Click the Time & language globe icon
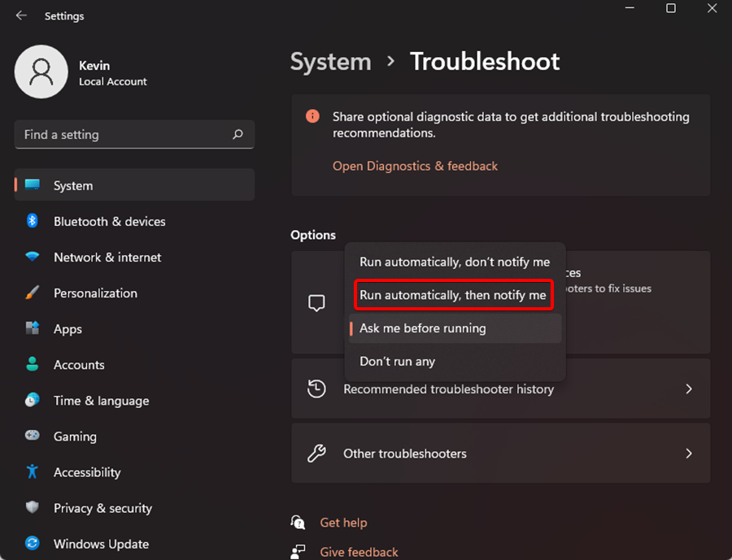The width and height of the screenshot is (732, 560). [x=33, y=400]
